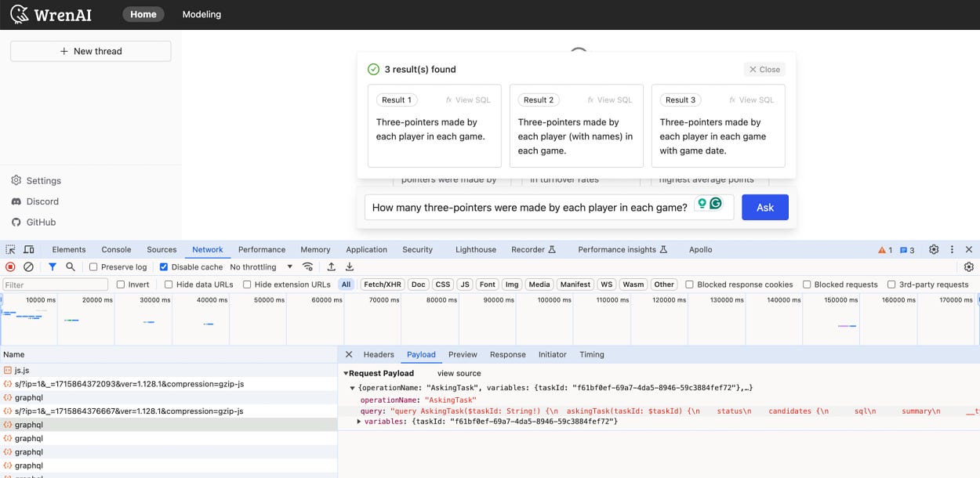The width and height of the screenshot is (980, 478).
Task: Uncheck the Disable cache checkbox
Action: click(x=163, y=266)
